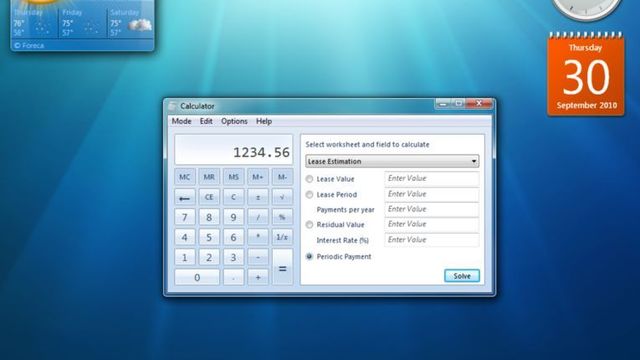Click the square root key
640x360 pixels.
click(282, 197)
